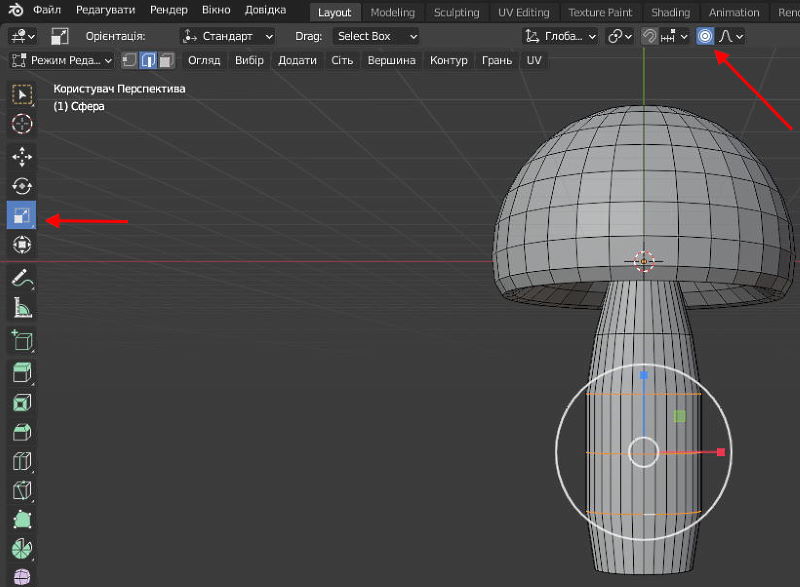800x587 pixels.
Task: Enable vertex select mode
Action: [130, 60]
